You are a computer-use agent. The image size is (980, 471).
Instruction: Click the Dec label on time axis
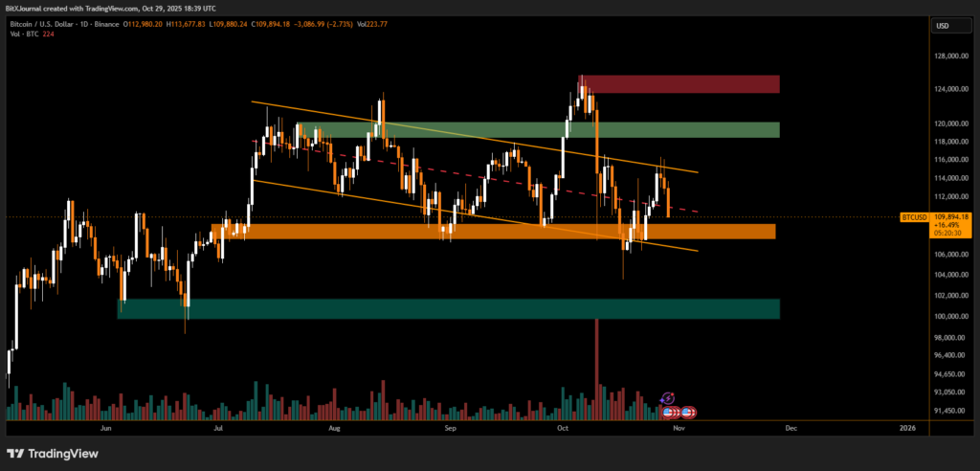[x=791, y=430]
